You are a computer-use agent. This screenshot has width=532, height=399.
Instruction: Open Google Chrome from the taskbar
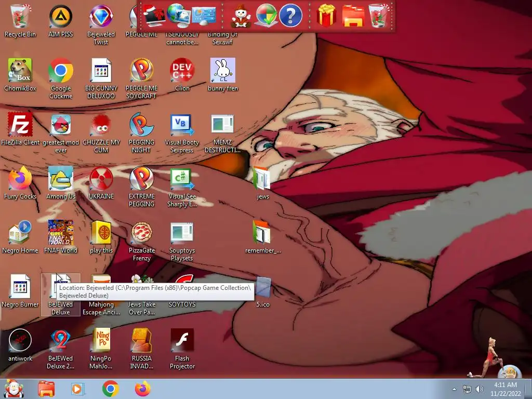tap(110, 389)
